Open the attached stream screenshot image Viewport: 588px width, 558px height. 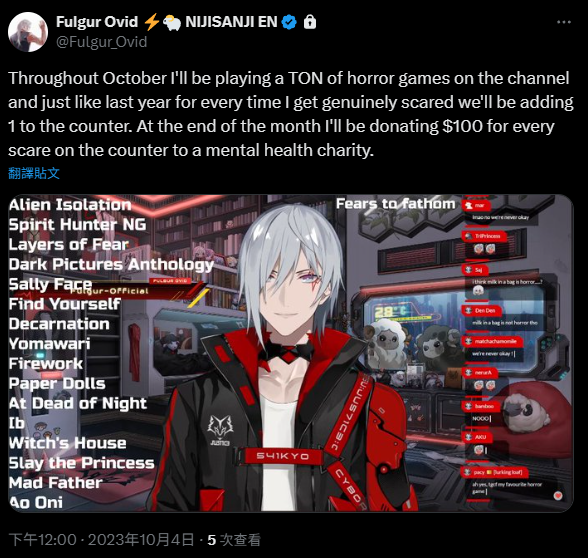click(291, 353)
